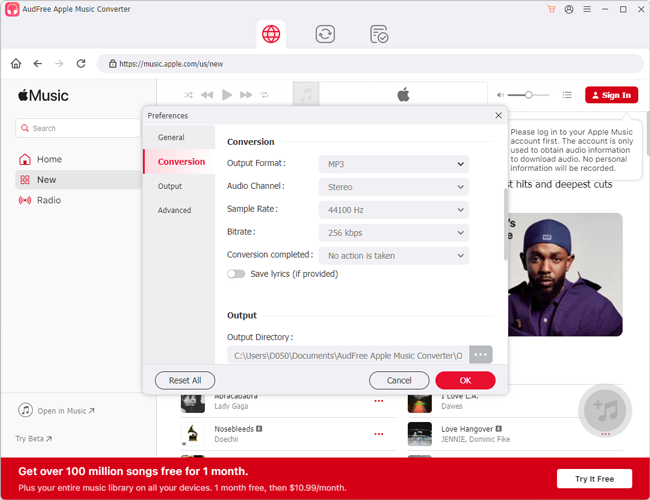
Task: Click the Apple Music logo
Action: click(43, 96)
